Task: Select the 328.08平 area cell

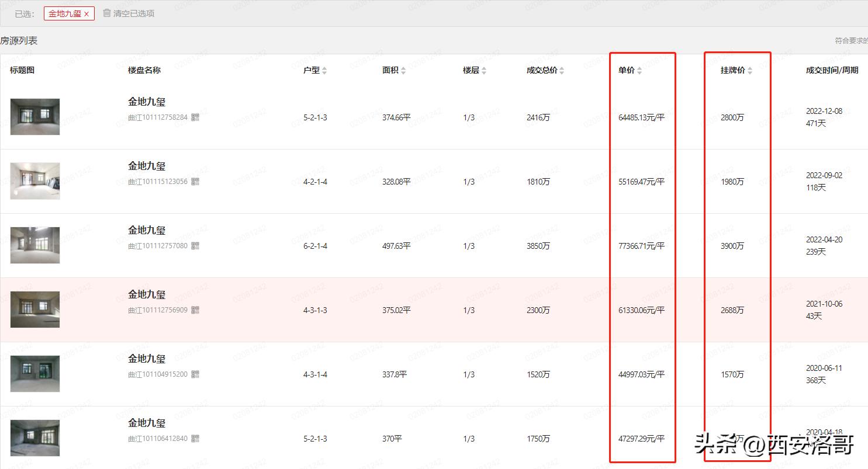Action: tap(396, 182)
